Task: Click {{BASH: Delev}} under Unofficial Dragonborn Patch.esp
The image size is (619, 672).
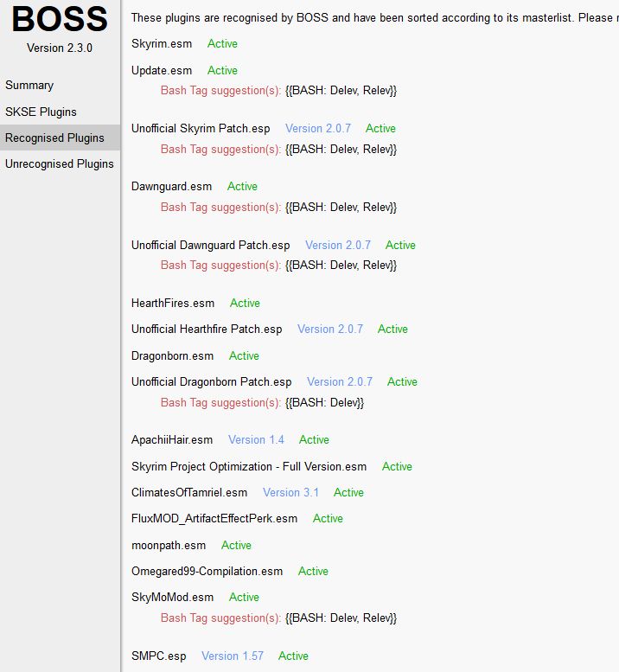Action: (324, 403)
